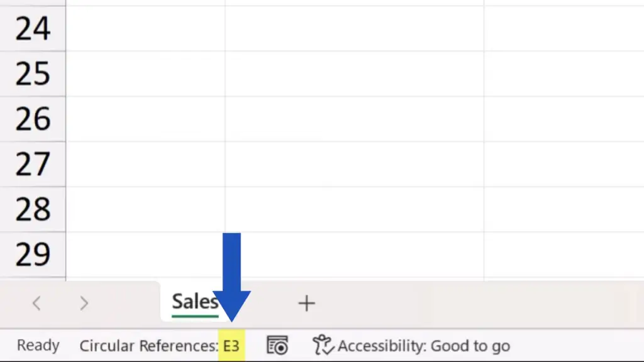644x362 pixels.
Task: Click the Ready status indicator
Action: (x=38, y=346)
